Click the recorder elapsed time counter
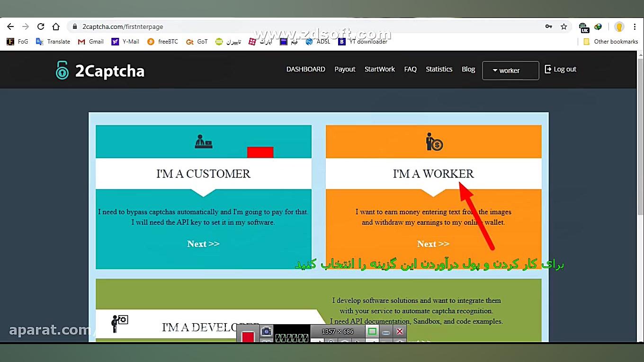This screenshot has width=644, height=362. (x=292, y=337)
